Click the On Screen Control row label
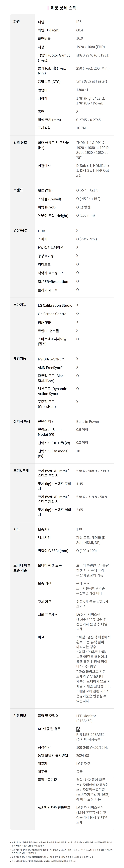 [x=53, y=314]
